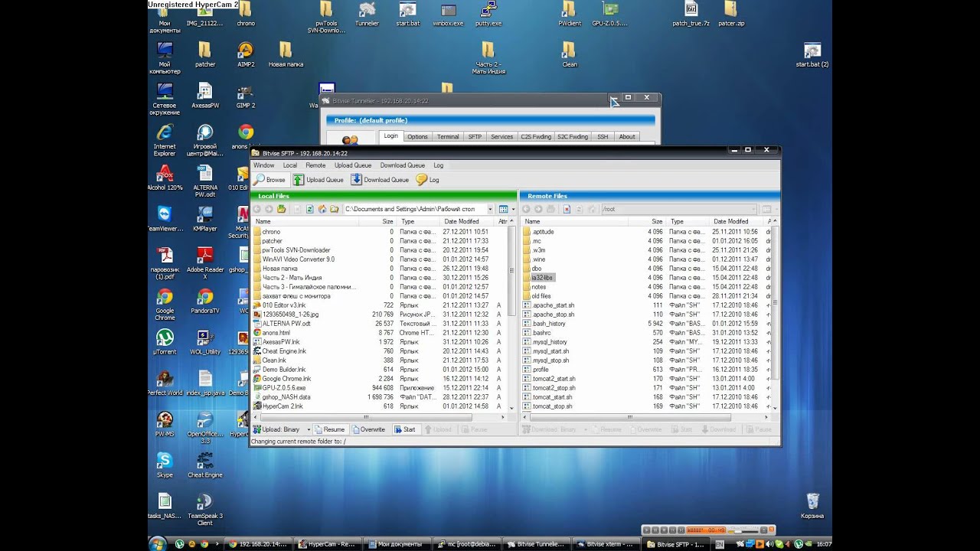Select the putty.exe desktop icon
This screenshot has height=551, width=980.
coord(488,14)
